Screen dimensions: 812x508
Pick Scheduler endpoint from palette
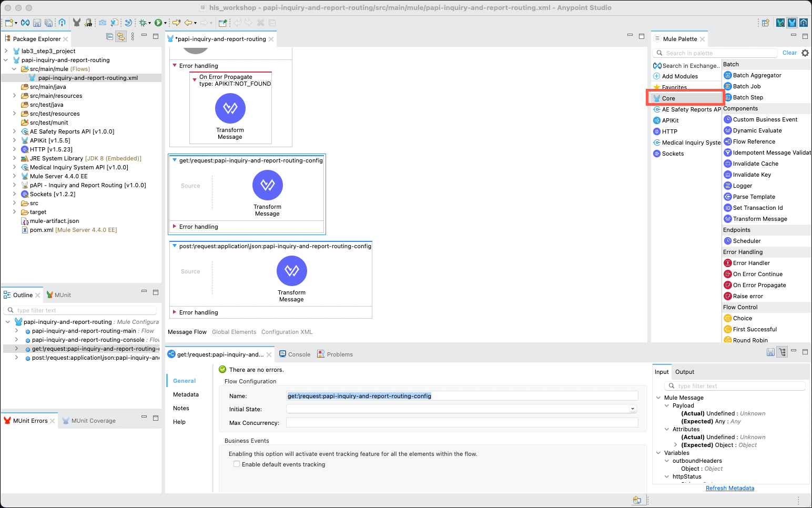pyautogui.click(x=743, y=241)
